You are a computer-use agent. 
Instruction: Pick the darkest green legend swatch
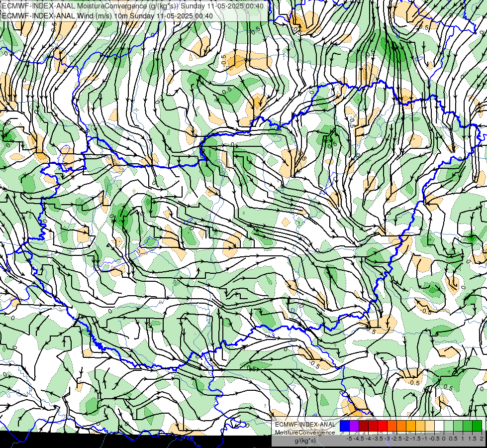(x=477, y=426)
